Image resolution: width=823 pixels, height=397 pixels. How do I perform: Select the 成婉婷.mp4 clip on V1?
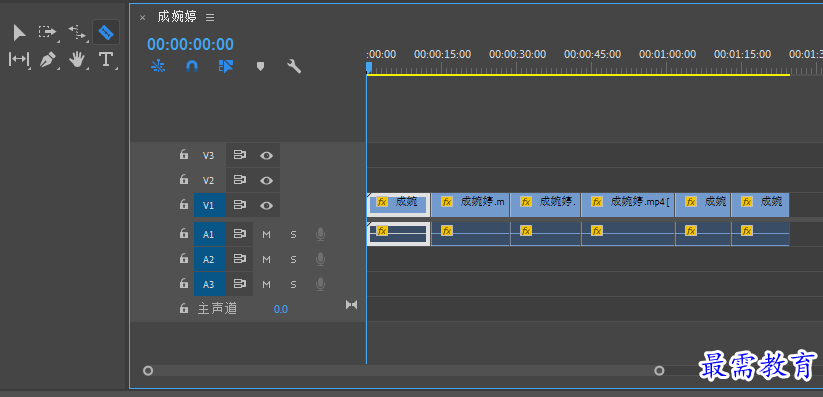point(628,205)
